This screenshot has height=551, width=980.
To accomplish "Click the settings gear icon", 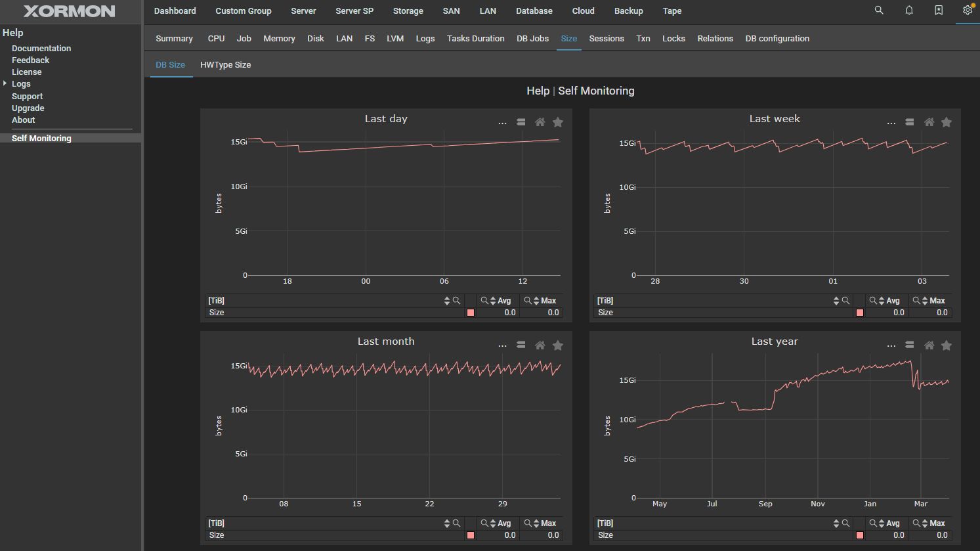I will tap(967, 11).
